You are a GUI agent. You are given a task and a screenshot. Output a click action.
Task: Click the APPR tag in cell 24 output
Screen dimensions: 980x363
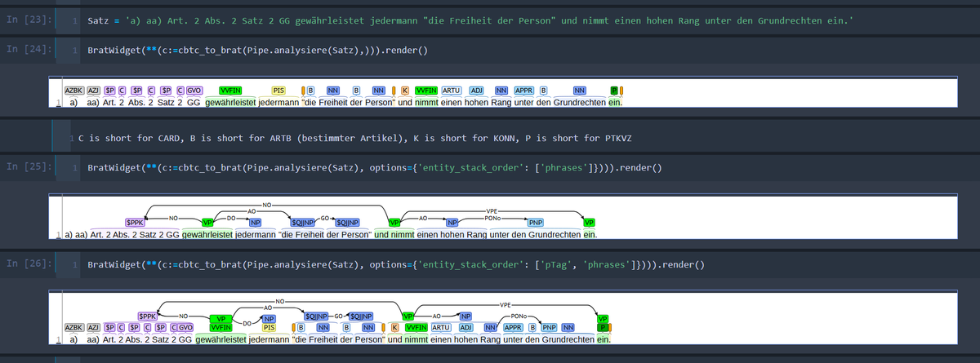pos(523,91)
